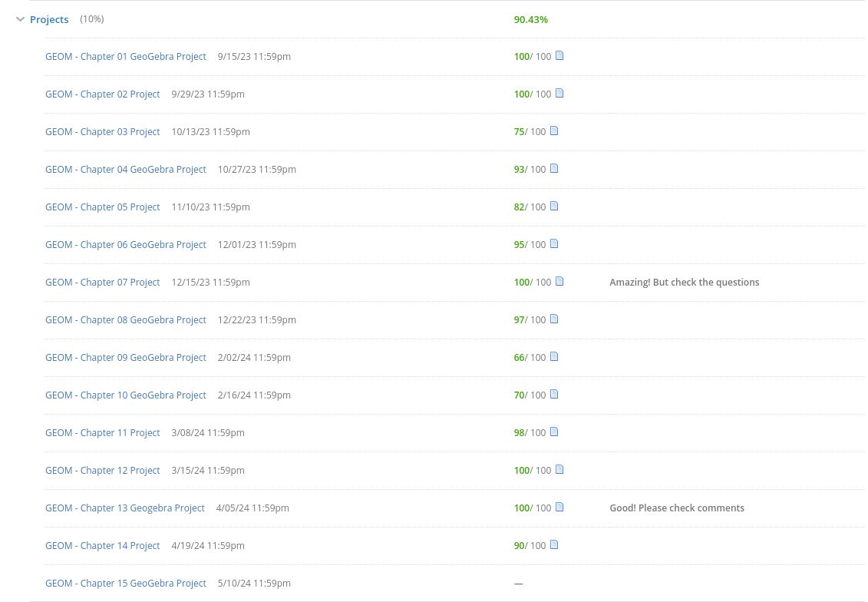Viewport: 868px width, 602px height.
Task: Click the rubric icon for Chapter 07 Project
Action: [x=559, y=282]
